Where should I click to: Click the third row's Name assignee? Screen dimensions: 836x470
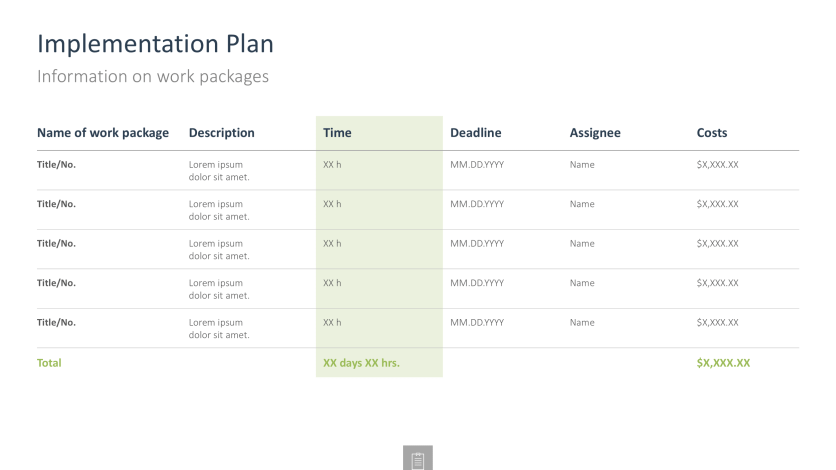click(x=582, y=243)
